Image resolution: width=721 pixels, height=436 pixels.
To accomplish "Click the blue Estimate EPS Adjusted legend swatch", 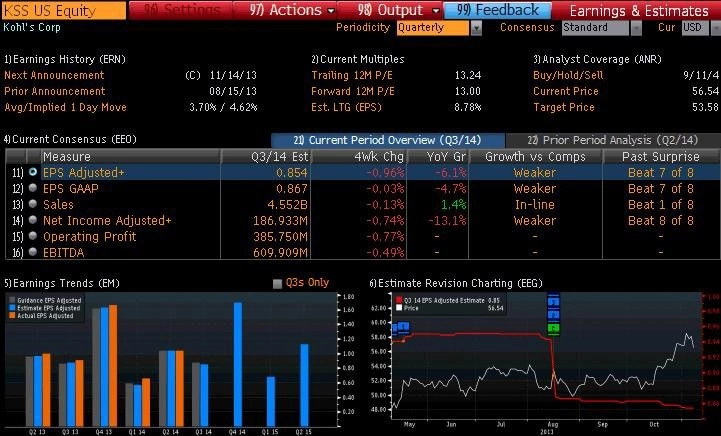I will point(12,308).
